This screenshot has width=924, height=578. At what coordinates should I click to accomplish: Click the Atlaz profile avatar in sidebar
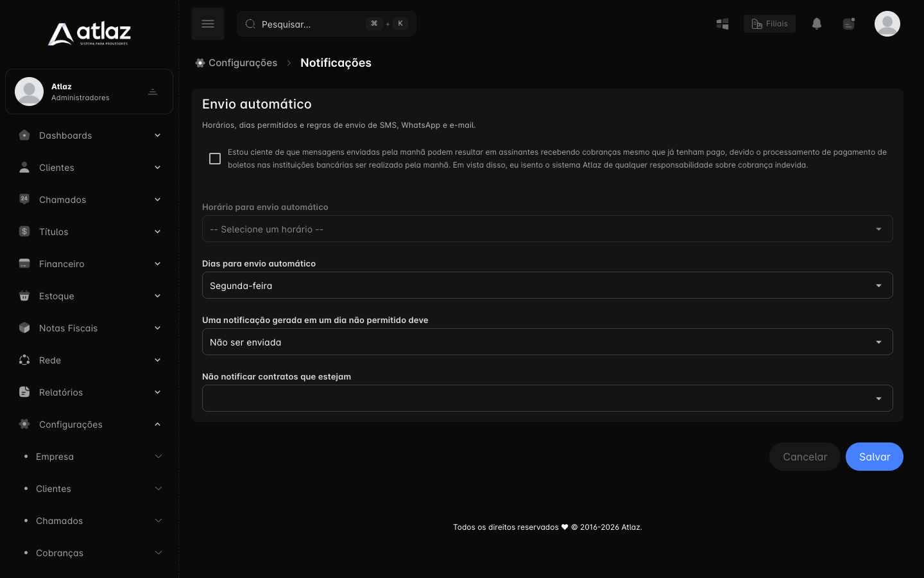(x=29, y=91)
